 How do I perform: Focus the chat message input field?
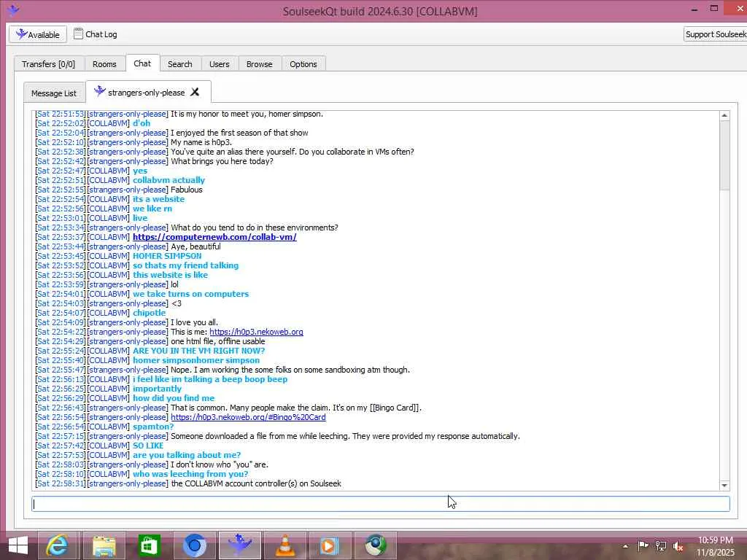(381, 504)
